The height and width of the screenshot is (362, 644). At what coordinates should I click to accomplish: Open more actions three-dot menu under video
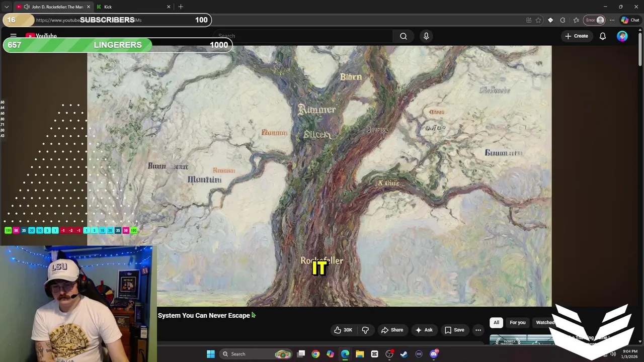478,330
